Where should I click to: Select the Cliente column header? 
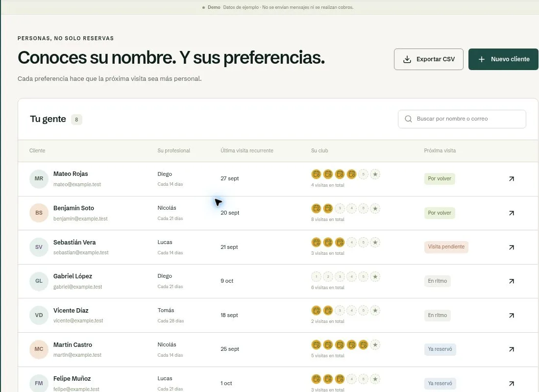point(37,150)
